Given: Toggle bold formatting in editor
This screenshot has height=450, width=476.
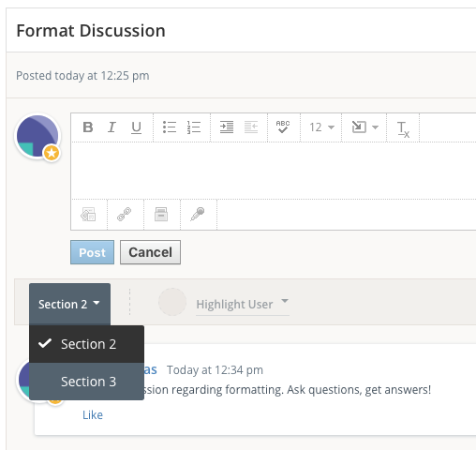Looking at the screenshot, I should click(x=88, y=127).
